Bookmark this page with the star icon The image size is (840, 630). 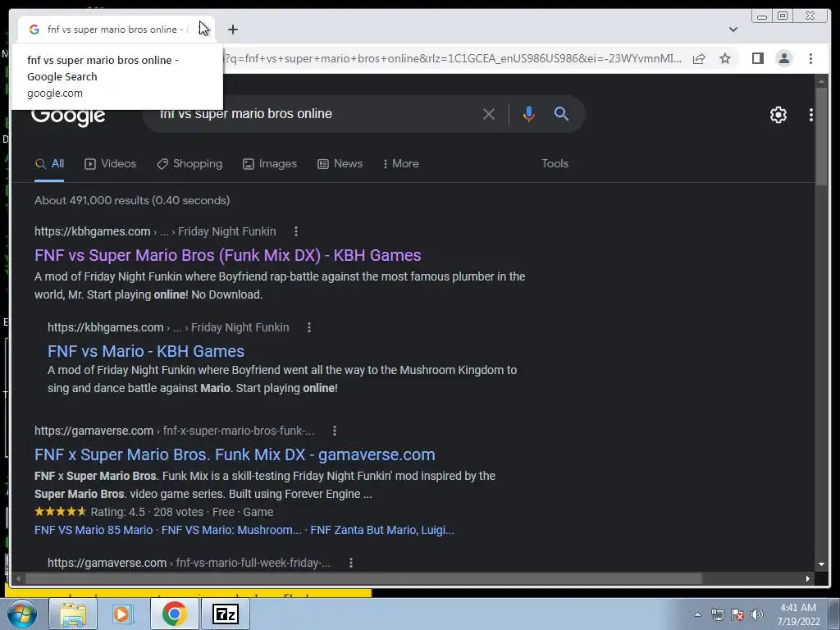click(x=725, y=58)
